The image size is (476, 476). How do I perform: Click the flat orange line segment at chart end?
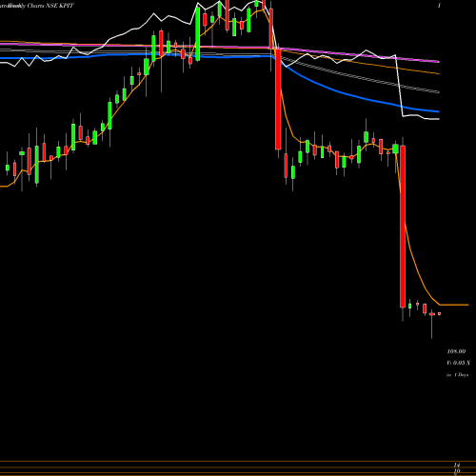pos(454,305)
